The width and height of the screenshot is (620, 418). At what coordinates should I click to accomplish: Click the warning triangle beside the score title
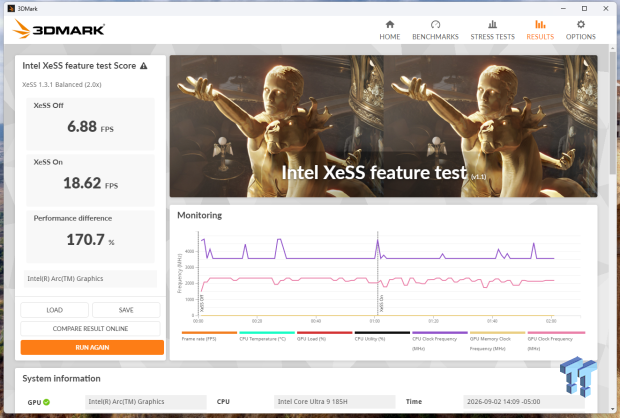pos(144,66)
